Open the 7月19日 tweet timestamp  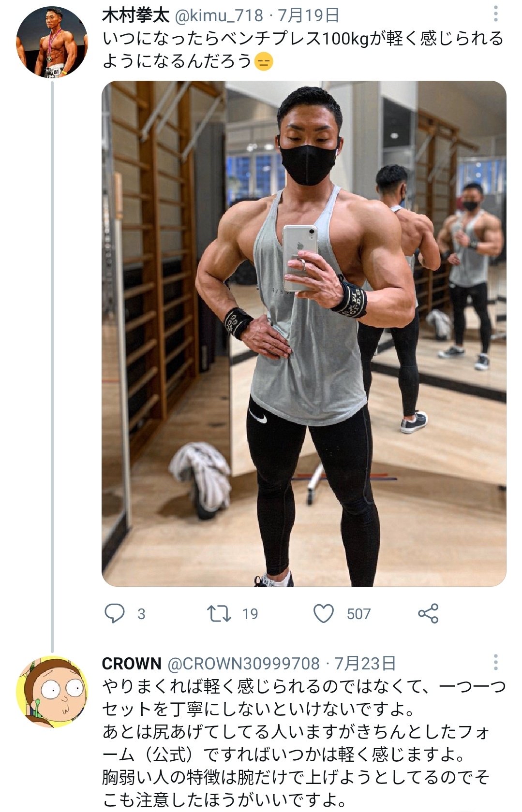[x=308, y=15]
